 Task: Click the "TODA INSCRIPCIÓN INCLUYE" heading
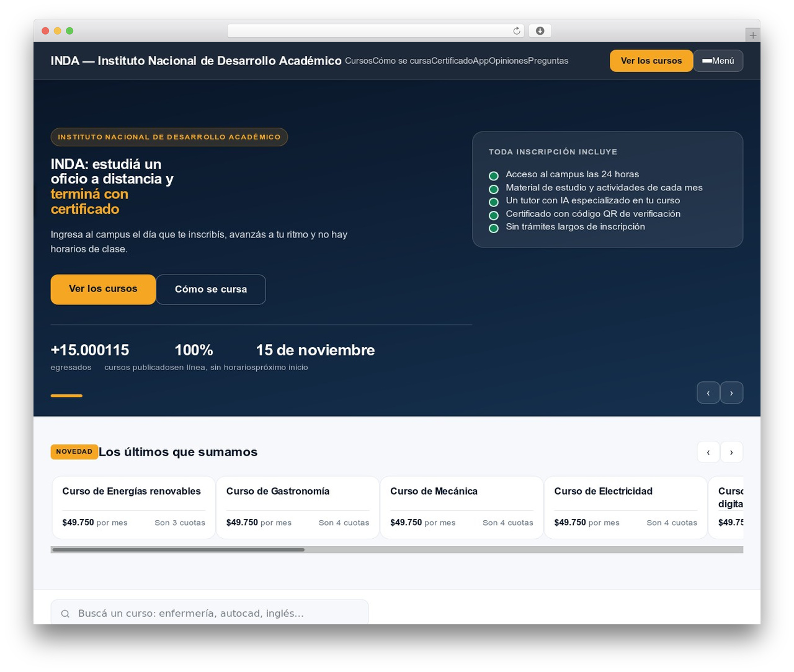(553, 152)
